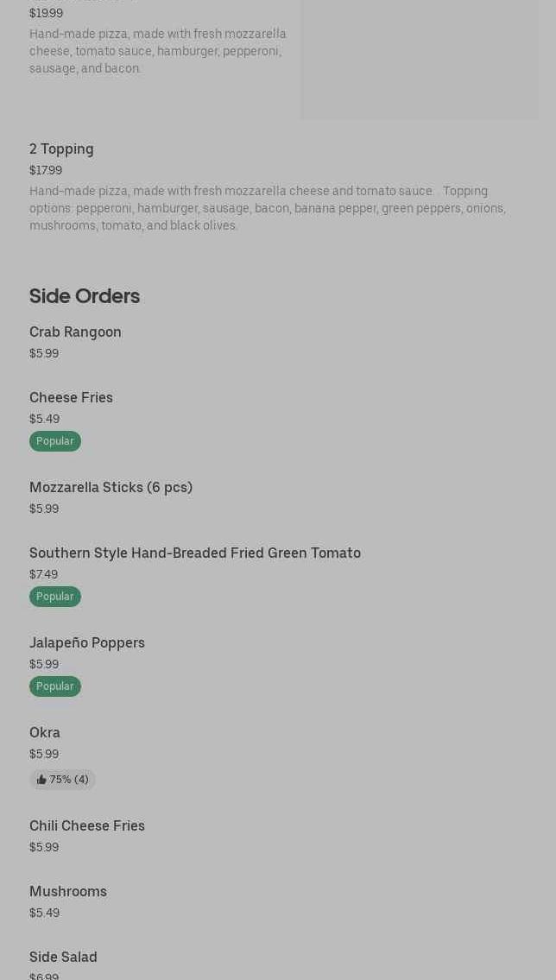
Task: Jump to the Side Orders section heading
Action: point(85,296)
